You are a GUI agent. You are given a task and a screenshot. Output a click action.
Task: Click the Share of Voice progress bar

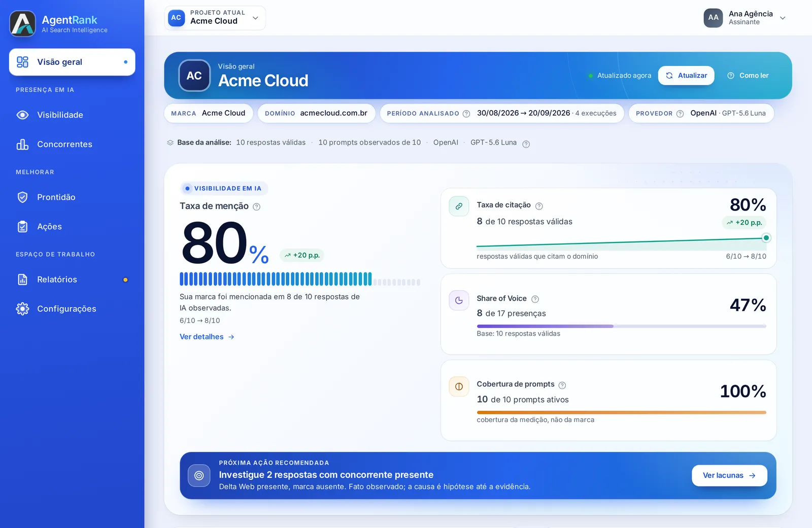click(x=621, y=326)
